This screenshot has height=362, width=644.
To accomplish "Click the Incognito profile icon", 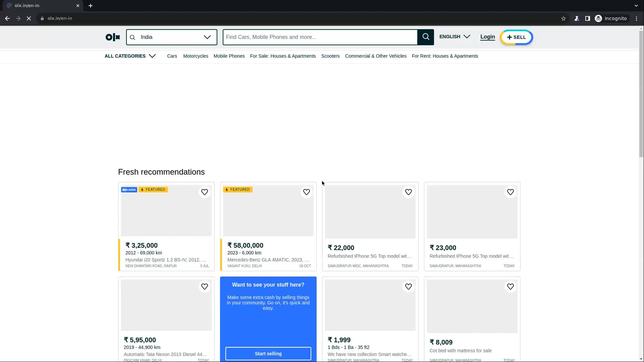I will coord(598,18).
